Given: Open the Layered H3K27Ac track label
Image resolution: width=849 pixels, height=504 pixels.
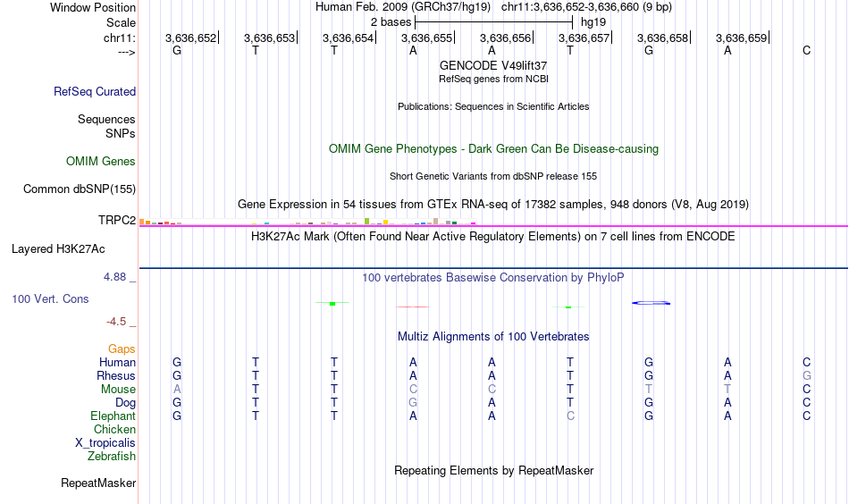Looking at the screenshot, I should tap(58, 249).
